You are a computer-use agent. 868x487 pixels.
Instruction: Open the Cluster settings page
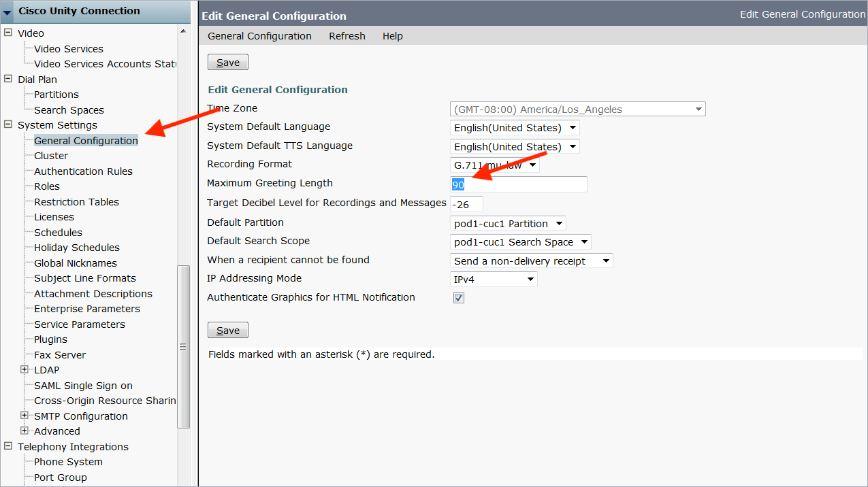(x=51, y=156)
